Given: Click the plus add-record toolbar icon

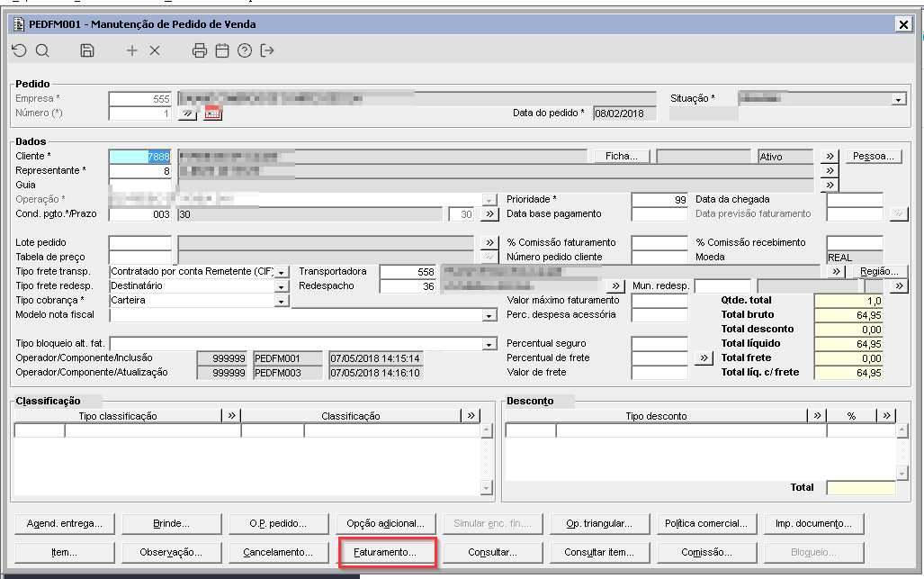Looking at the screenshot, I should click(132, 50).
